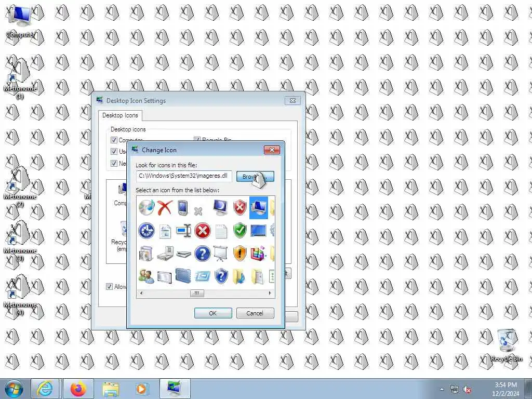Screen dimensions: 532x399
Task: Pick the blue circle question mark icon
Action: click(x=202, y=254)
